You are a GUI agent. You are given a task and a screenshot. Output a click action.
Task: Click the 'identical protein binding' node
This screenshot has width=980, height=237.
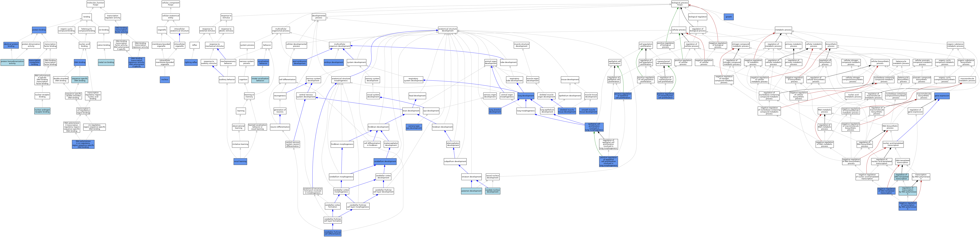click(11, 45)
